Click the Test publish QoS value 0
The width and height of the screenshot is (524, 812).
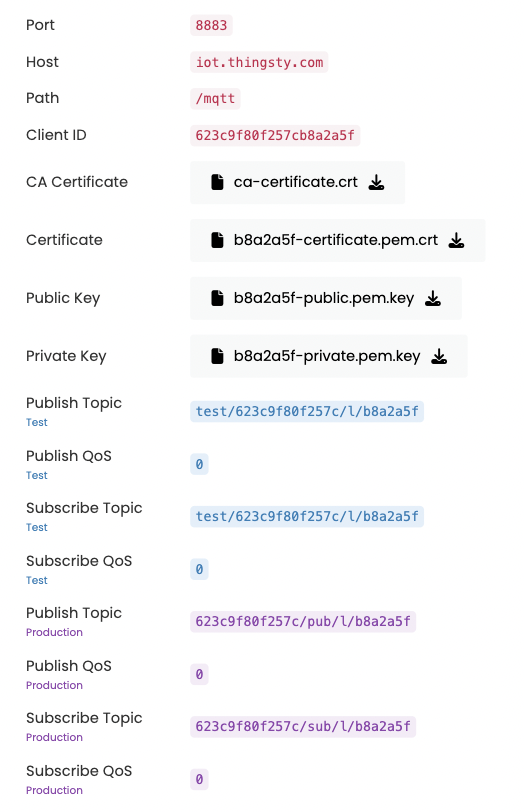tap(199, 465)
